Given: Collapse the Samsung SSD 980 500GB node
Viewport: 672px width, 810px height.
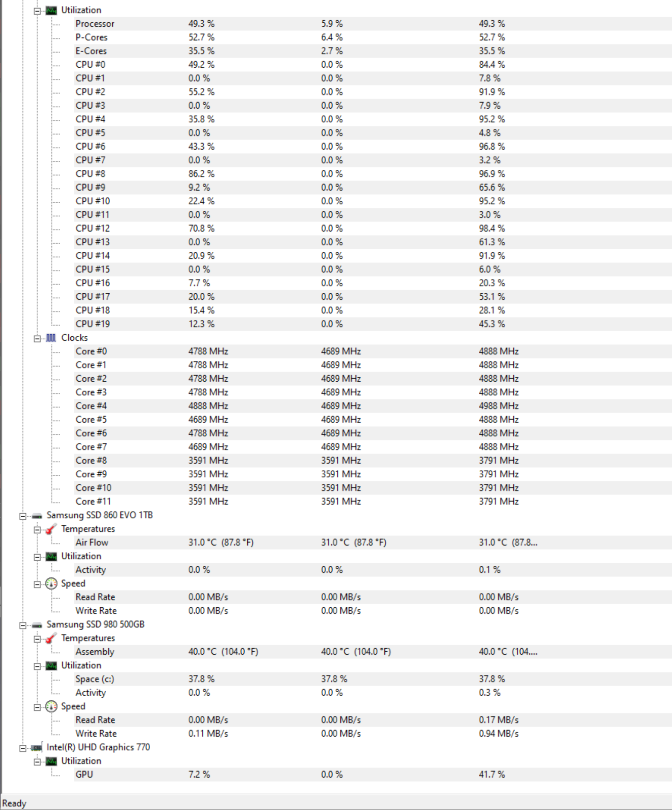Looking at the screenshot, I should click(x=23, y=625).
